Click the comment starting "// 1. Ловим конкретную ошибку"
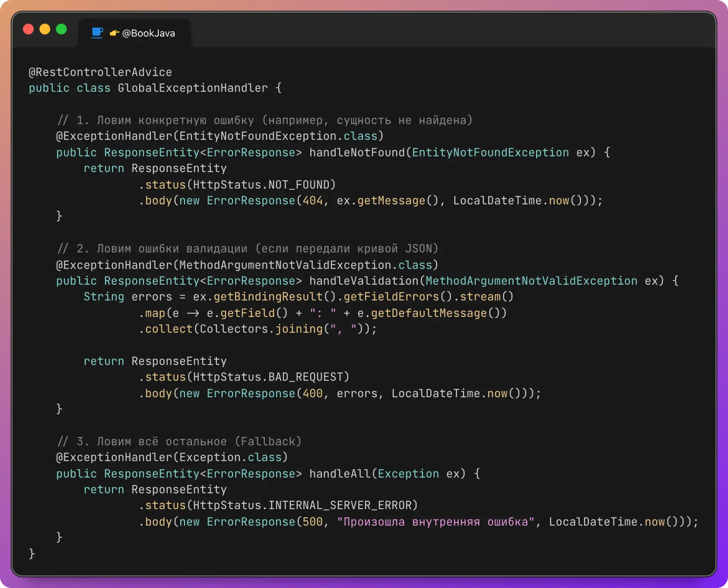Image resolution: width=728 pixels, height=588 pixels. tap(265, 120)
